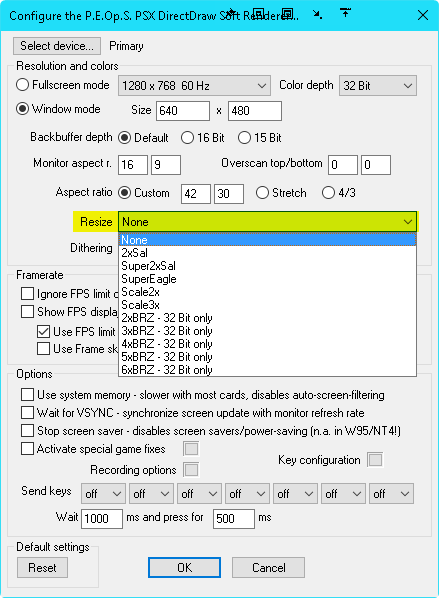439x598 pixels.
Task: Click the up-arrow-to-bar icon in title bar
Action: pos(345,13)
